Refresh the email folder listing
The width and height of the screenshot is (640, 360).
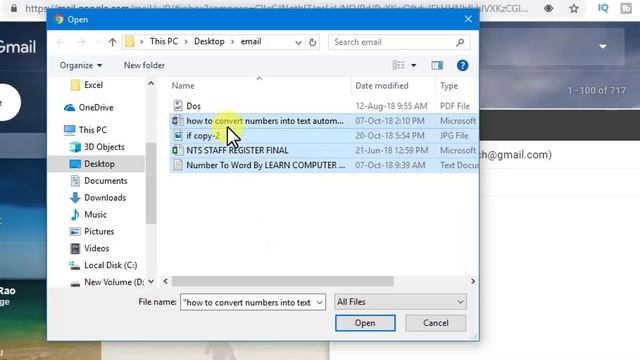point(312,42)
